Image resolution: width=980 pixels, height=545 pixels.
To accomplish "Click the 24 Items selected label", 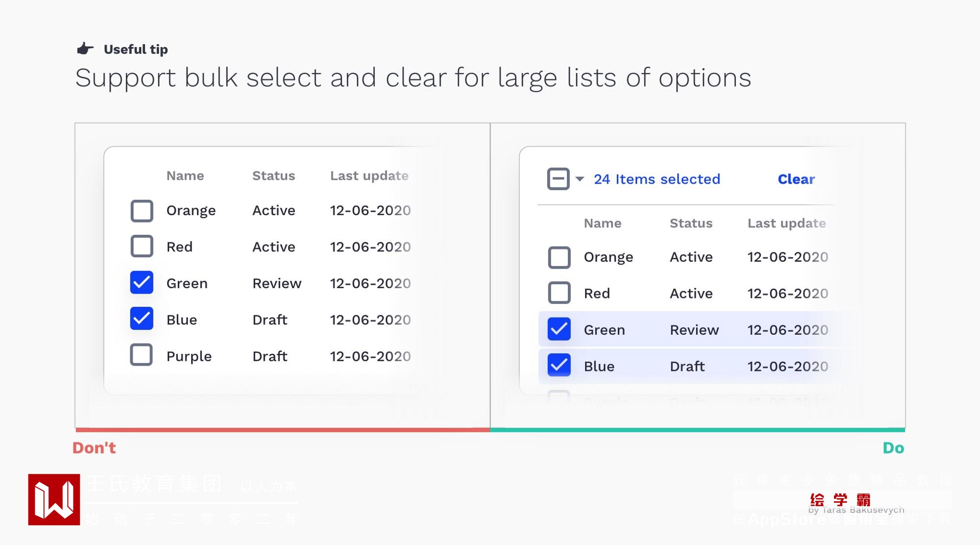I will [657, 179].
